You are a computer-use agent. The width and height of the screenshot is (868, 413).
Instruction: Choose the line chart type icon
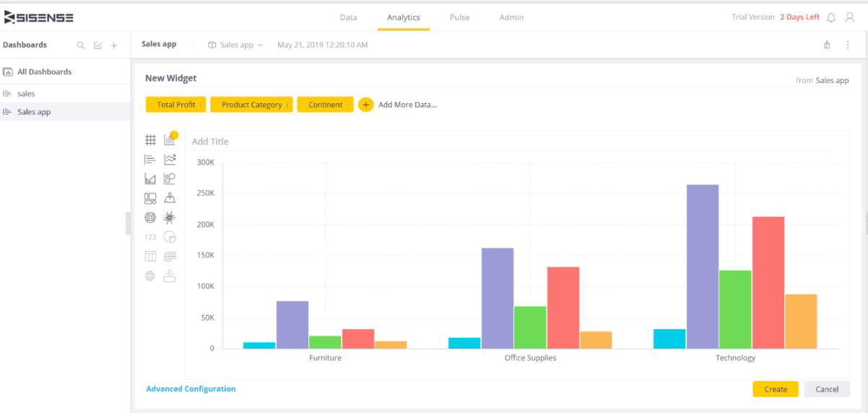pyautogui.click(x=170, y=160)
